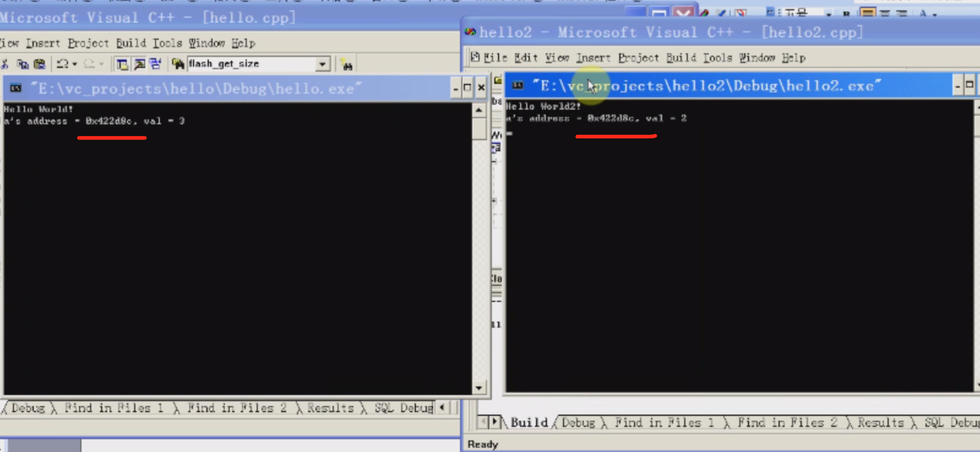Open Edit menu in hello2 window
980x452 pixels.
526,58
